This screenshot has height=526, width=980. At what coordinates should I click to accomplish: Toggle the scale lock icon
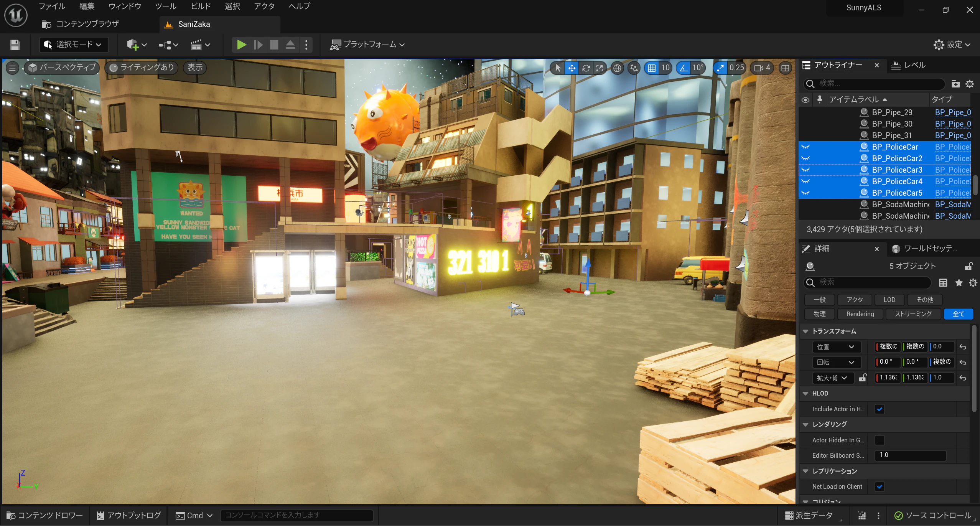pyautogui.click(x=863, y=378)
